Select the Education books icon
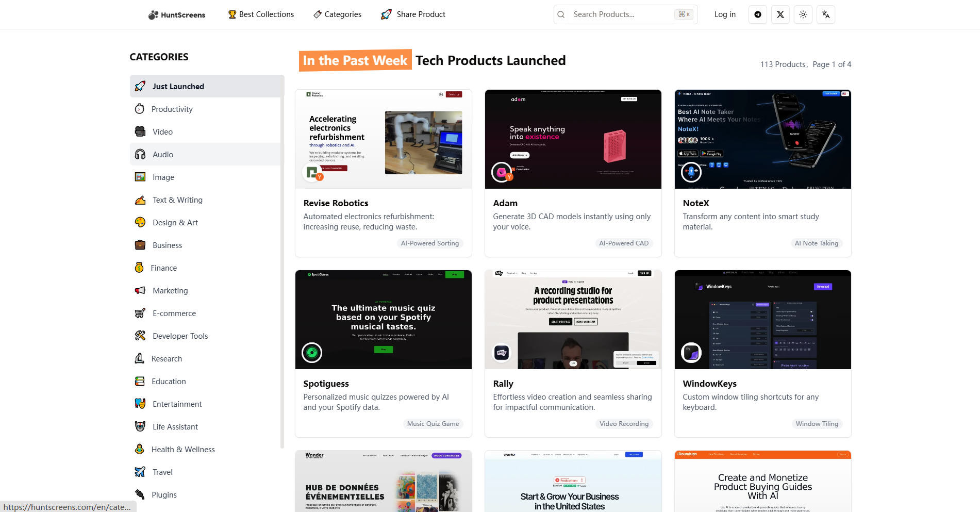The width and height of the screenshot is (980, 512). tap(140, 381)
